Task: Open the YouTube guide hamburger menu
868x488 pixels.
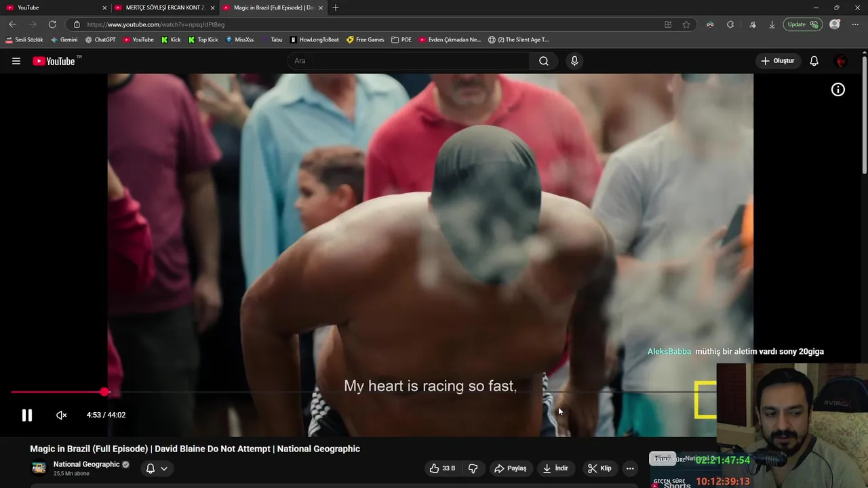Action: tap(16, 61)
